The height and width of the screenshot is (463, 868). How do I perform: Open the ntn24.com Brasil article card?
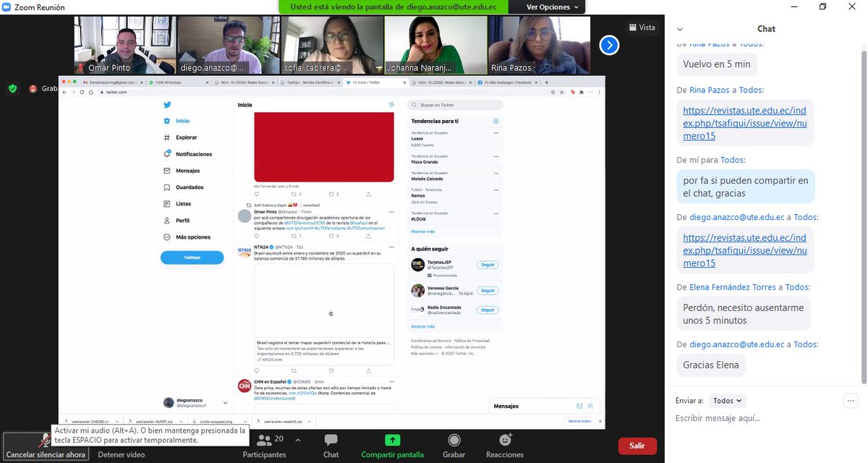(324, 314)
